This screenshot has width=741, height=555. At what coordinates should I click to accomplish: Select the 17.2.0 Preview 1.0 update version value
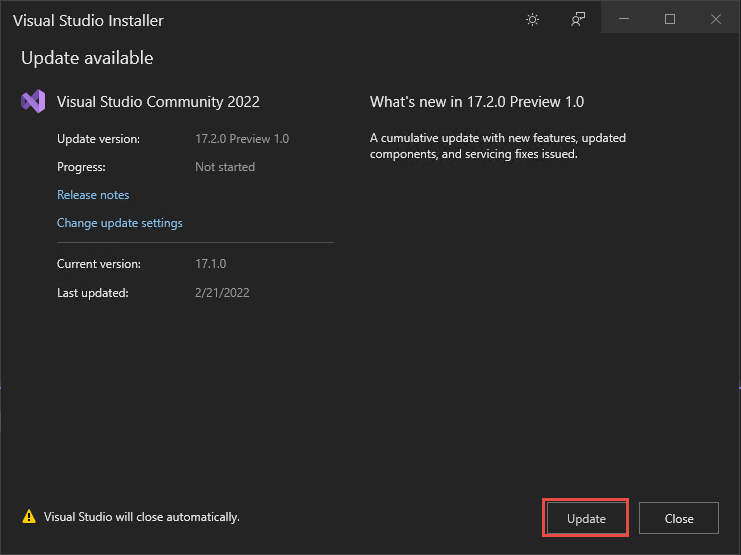(242, 139)
